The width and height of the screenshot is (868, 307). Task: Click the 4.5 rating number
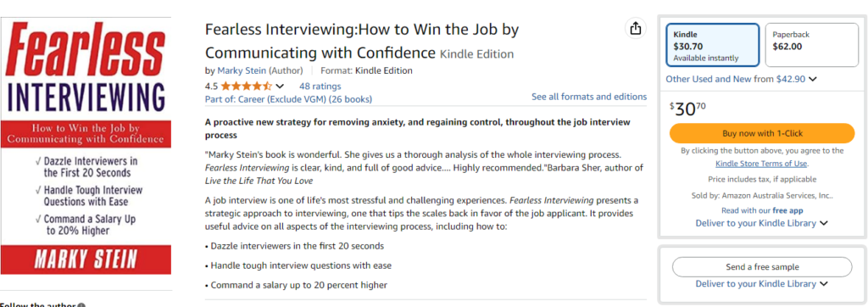coord(211,86)
